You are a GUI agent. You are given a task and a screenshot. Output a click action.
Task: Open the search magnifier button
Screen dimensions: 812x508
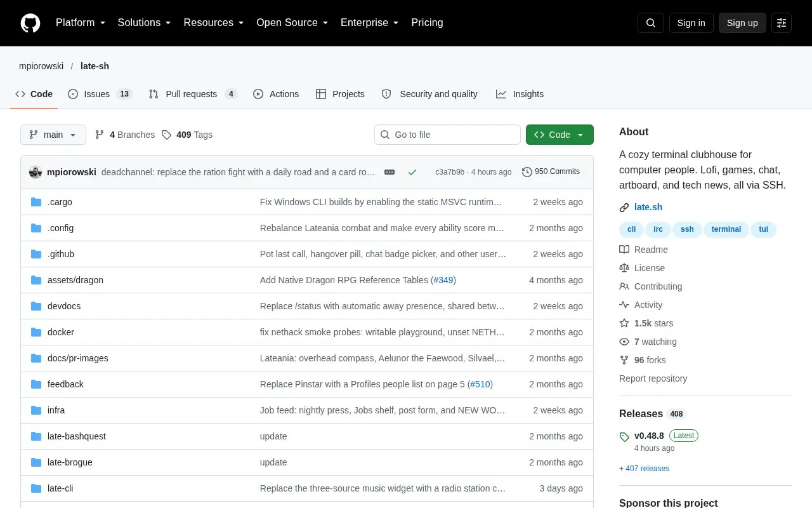pyautogui.click(x=651, y=23)
